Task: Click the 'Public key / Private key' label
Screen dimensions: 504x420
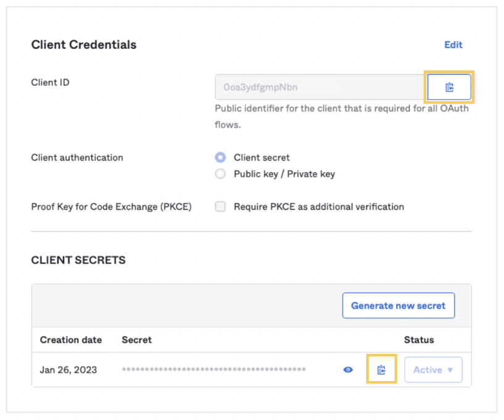Action: pyautogui.click(x=285, y=174)
